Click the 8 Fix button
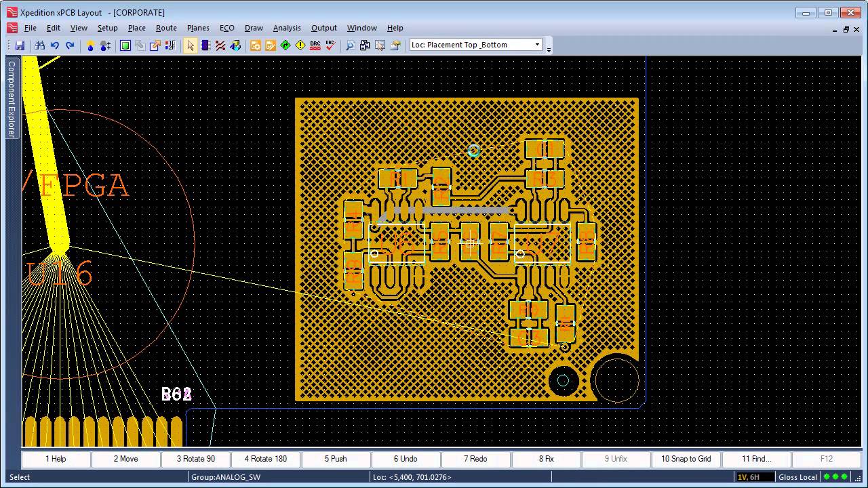Image resolution: width=868 pixels, height=488 pixels. 547,459
